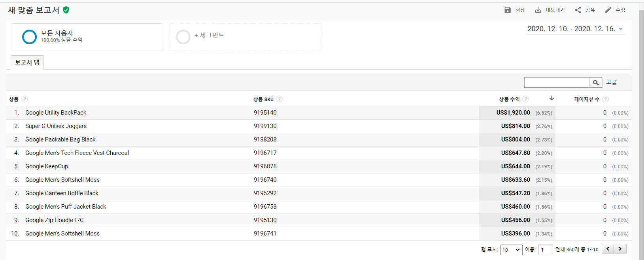The width and height of the screenshot is (644, 260).
Task: Open help icon next to 상품 수익
Action: tap(526, 99)
